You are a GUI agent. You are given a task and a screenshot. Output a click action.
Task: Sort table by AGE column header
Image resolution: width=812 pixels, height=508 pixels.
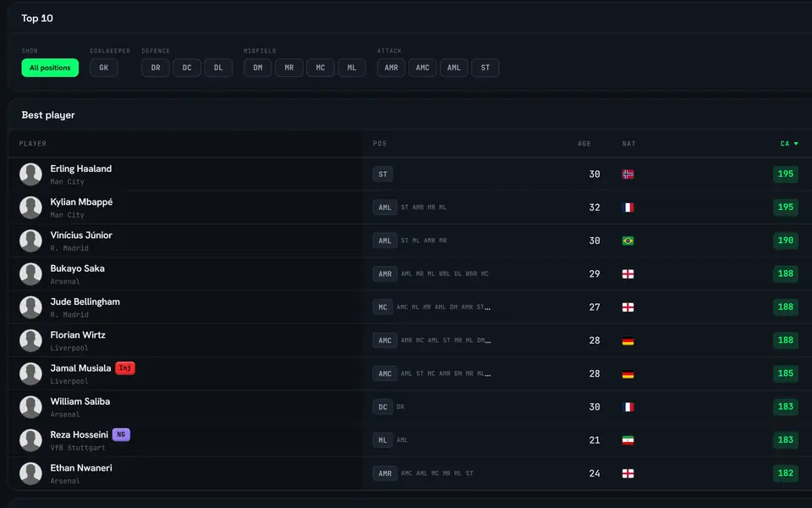[584, 144]
